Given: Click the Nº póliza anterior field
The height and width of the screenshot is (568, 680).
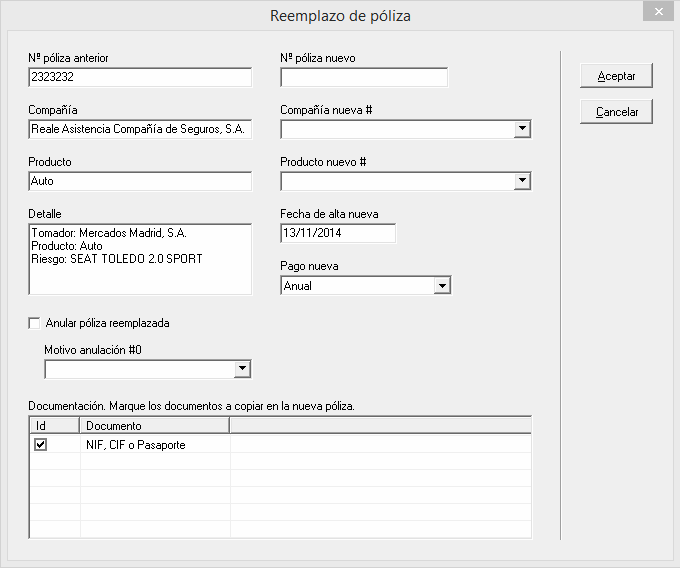Looking at the screenshot, I should click(x=140, y=77).
